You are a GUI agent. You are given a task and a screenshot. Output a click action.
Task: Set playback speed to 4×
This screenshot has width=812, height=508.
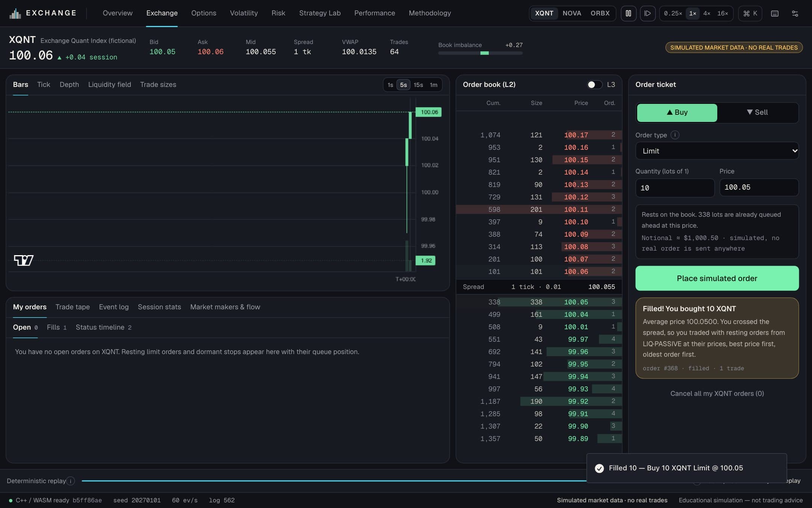tap(706, 13)
